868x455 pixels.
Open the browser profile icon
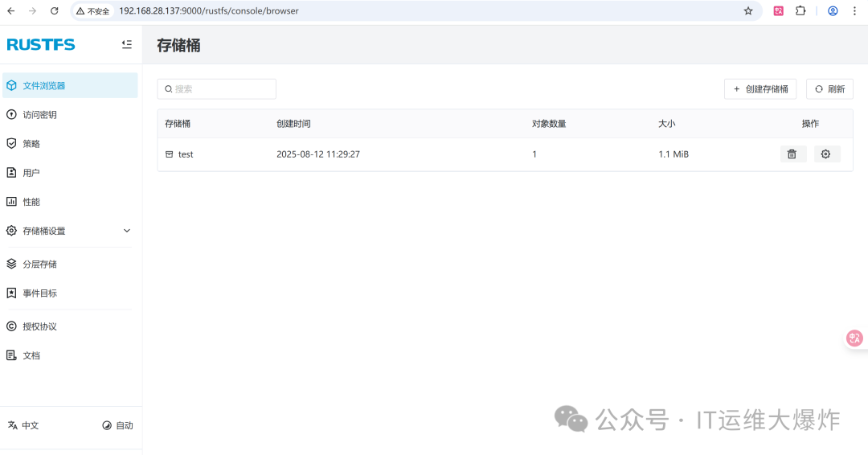click(833, 11)
